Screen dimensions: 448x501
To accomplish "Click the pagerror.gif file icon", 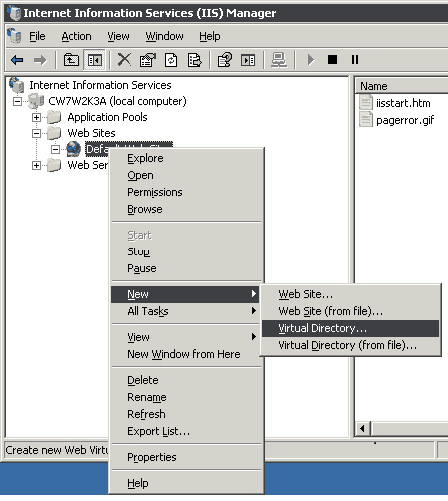I will pos(366,120).
